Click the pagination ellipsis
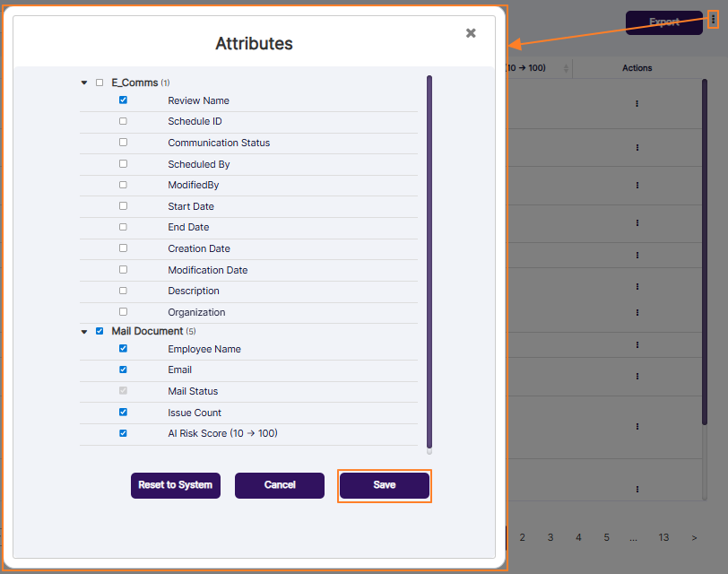The height and width of the screenshot is (574, 728). 634,536
